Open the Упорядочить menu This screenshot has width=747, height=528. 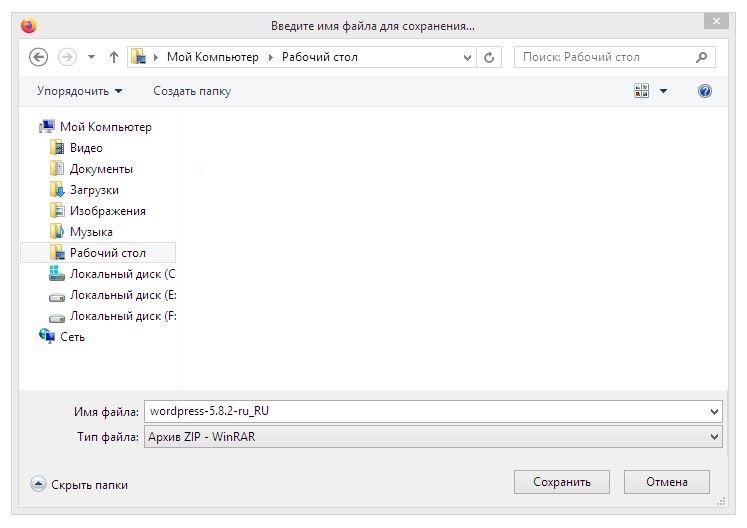(80, 91)
